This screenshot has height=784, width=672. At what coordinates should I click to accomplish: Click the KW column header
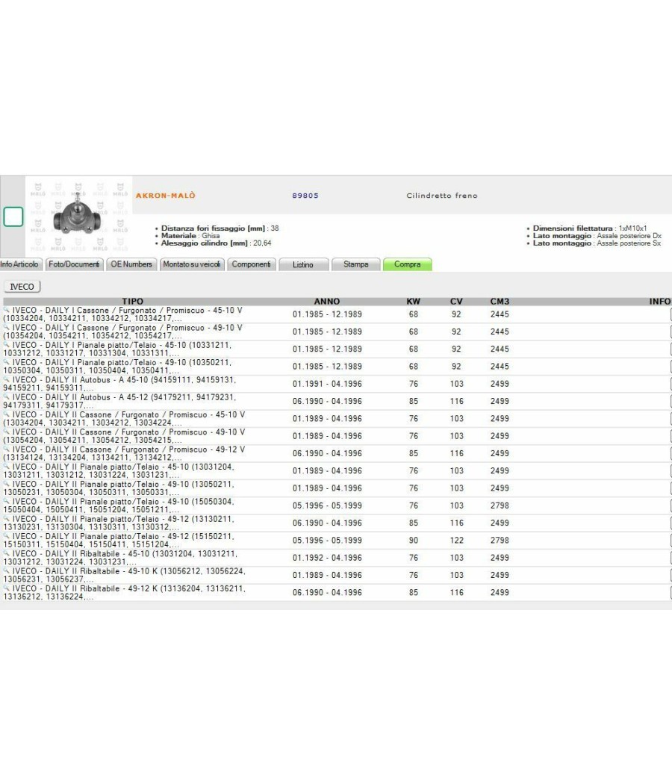[x=414, y=302]
